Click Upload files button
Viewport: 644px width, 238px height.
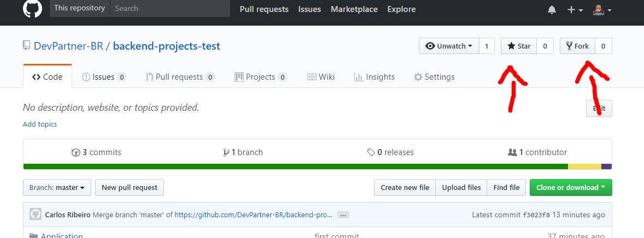tap(461, 188)
